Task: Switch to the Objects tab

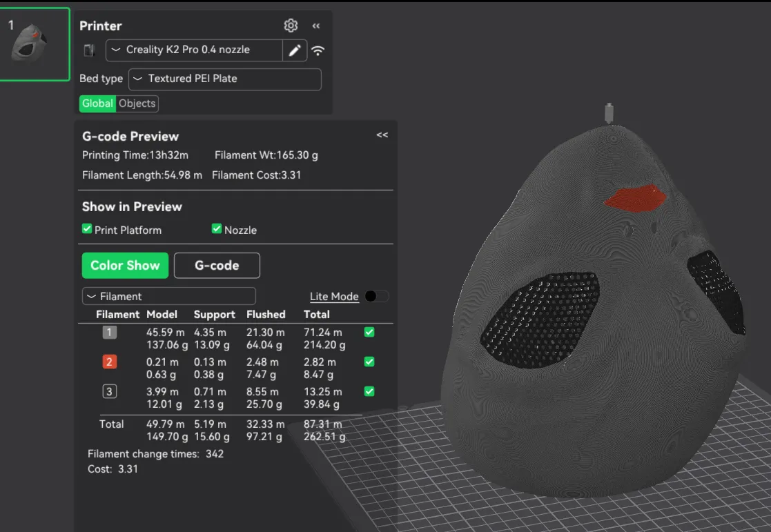Action: [137, 104]
